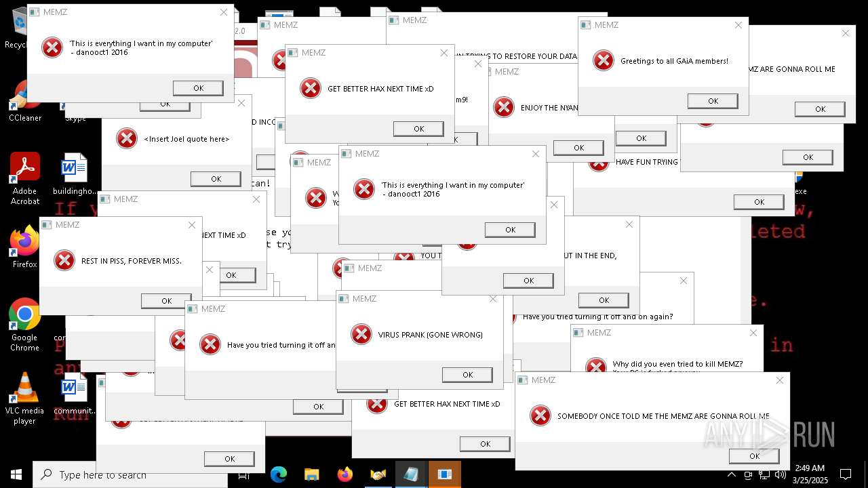Click the handshake icon in the taskbar
The width and height of the screenshot is (868, 488).
(378, 474)
